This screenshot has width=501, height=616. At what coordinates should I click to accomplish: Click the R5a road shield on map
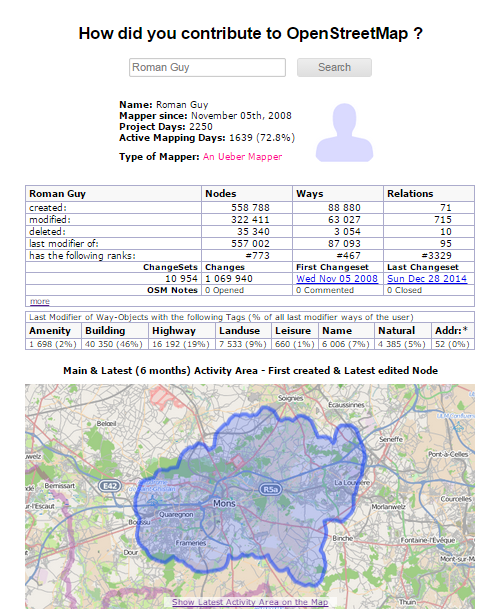(270, 489)
